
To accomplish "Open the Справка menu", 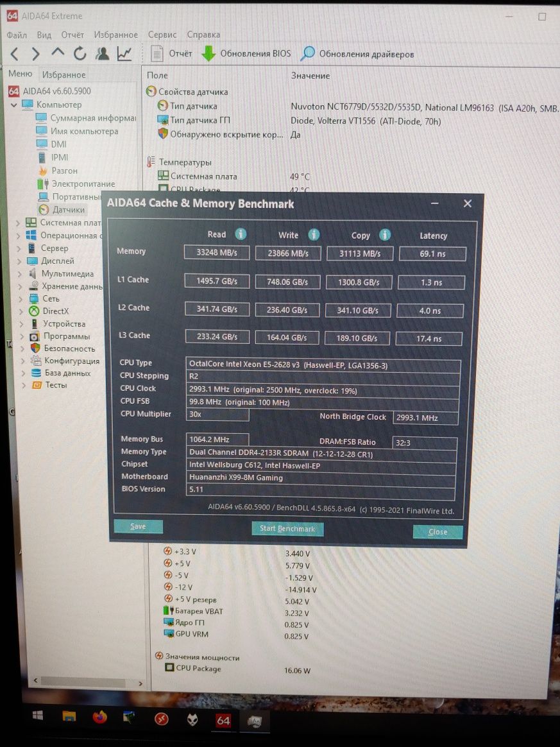I will click(203, 35).
